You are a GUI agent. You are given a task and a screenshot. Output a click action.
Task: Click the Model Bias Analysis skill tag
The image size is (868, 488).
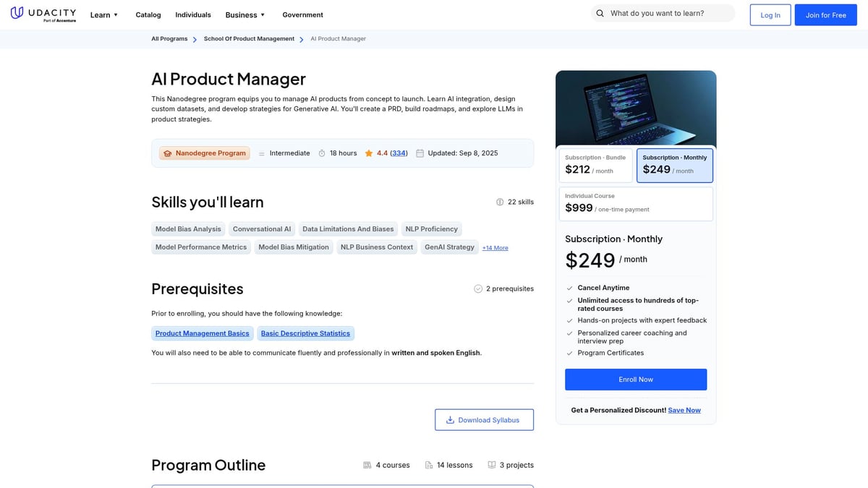[x=188, y=229]
